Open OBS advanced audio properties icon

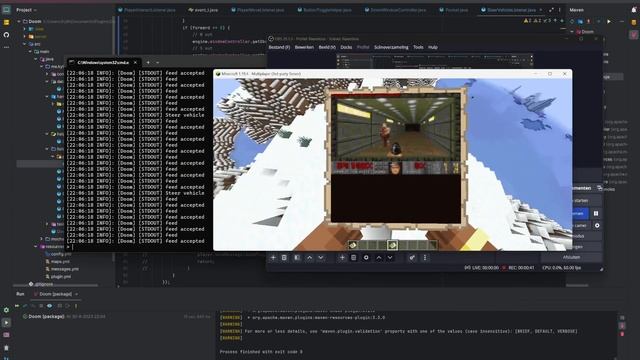tap(412, 258)
